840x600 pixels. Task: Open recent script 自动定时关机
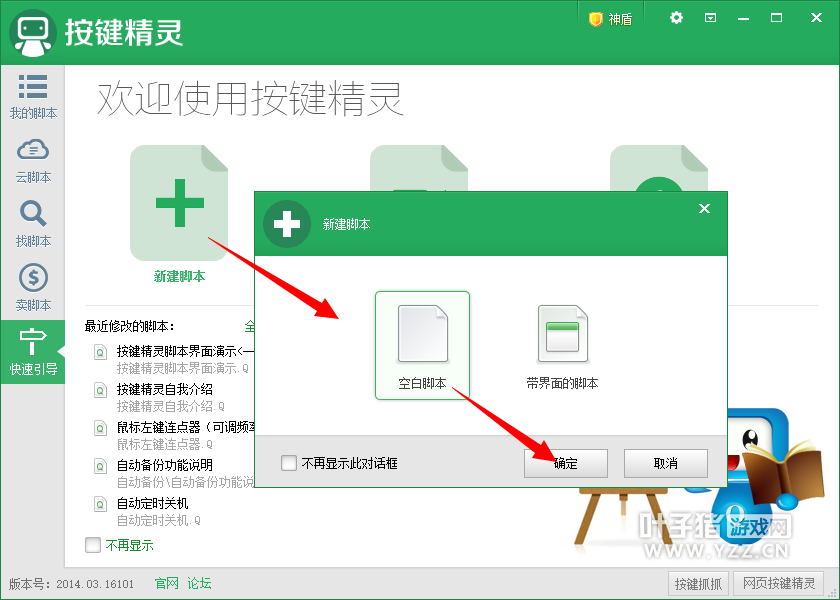pos(153,503)
